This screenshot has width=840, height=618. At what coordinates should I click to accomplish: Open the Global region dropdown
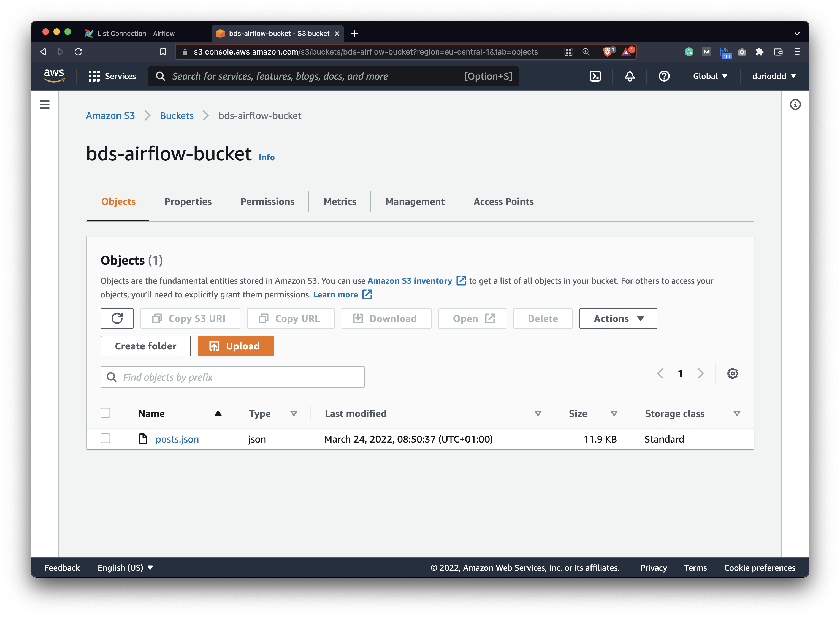(x=710, y=76)
